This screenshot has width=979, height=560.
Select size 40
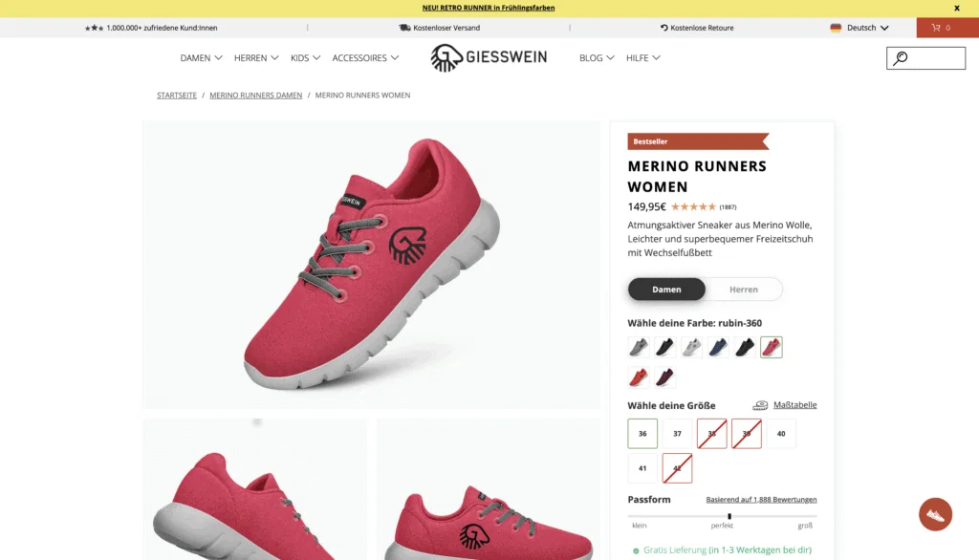point(780,433)
